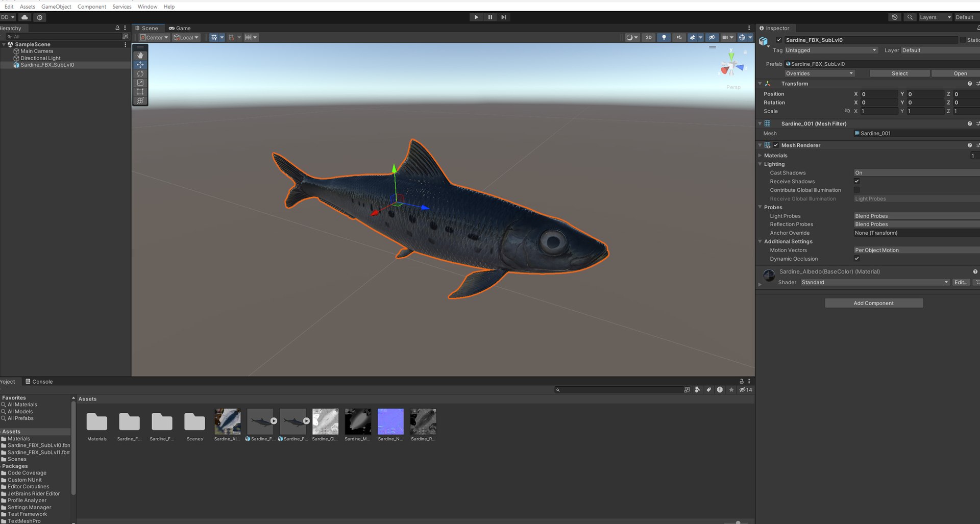Click the cloud services icon

(x=24, y=17)
